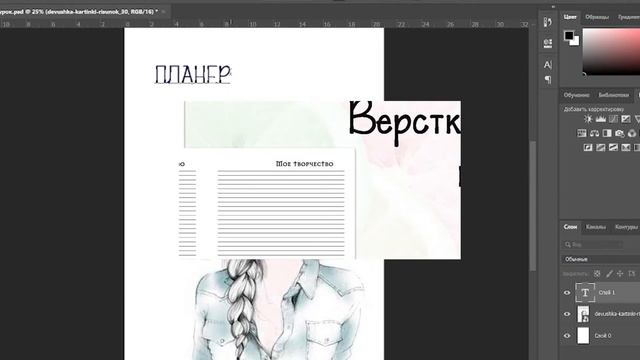
Task: Select the devushka-kartinki layer thumbnail
Action: point(583,314)
